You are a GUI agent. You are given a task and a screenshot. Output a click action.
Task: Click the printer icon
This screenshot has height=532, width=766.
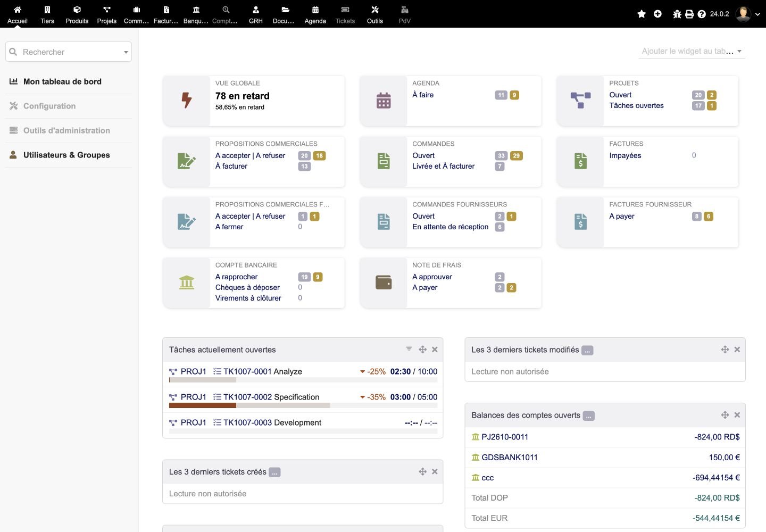point(689,14)
